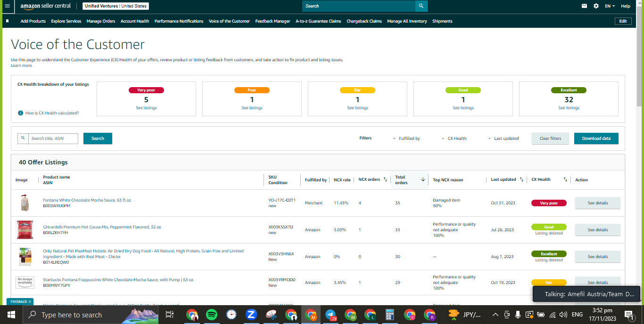Image resolution: width=644 pixels, height=324 pixels.
Task: Go to Manage Orders
Action: (x=101, y=21)
